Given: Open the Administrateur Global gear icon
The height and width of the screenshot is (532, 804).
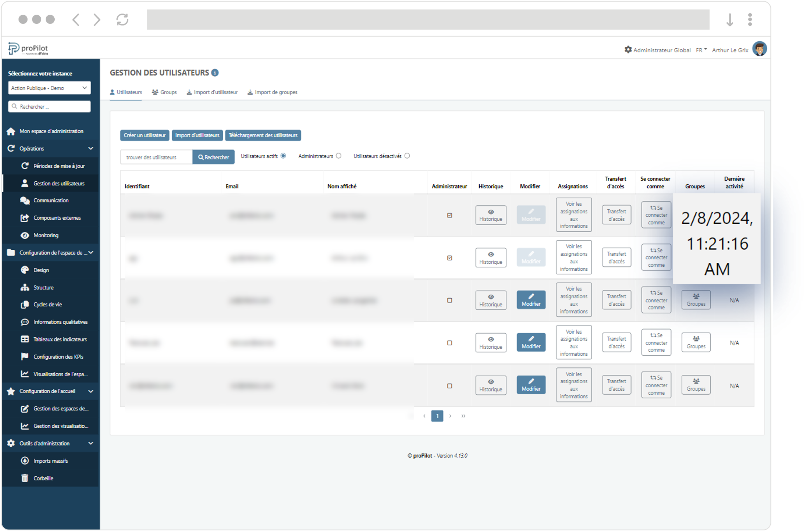Looking at the screenshot, I should tap(628, 50).
